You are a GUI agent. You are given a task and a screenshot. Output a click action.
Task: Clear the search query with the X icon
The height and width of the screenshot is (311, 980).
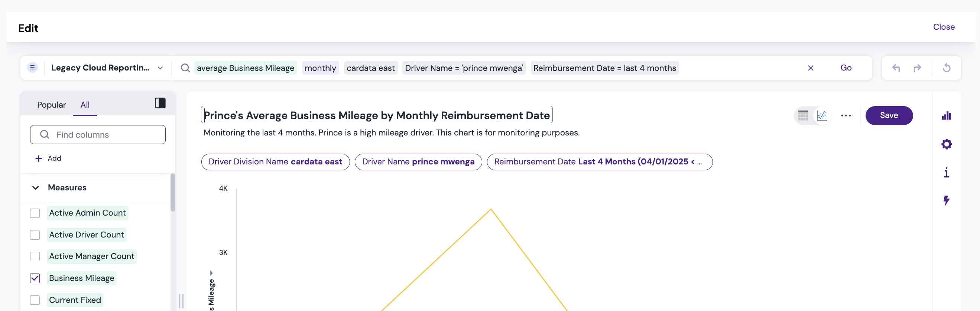pyautogui.click(x=810, y=68)
